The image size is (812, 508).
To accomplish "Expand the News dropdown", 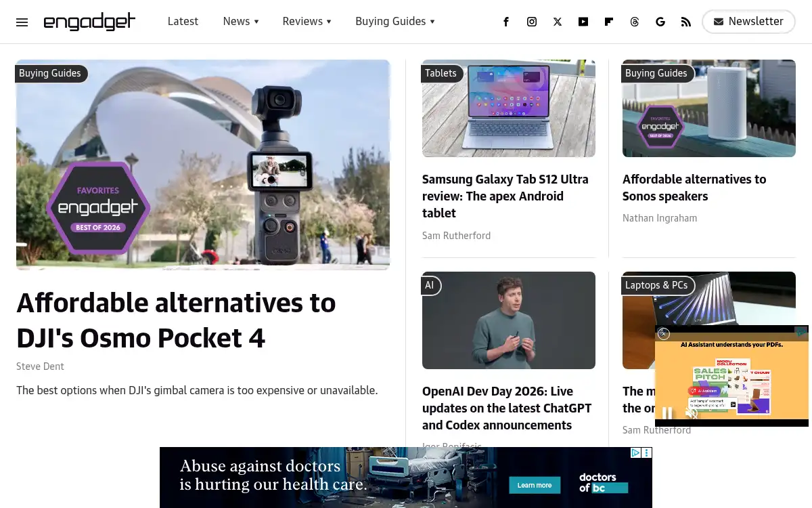I will coord(241,22).
